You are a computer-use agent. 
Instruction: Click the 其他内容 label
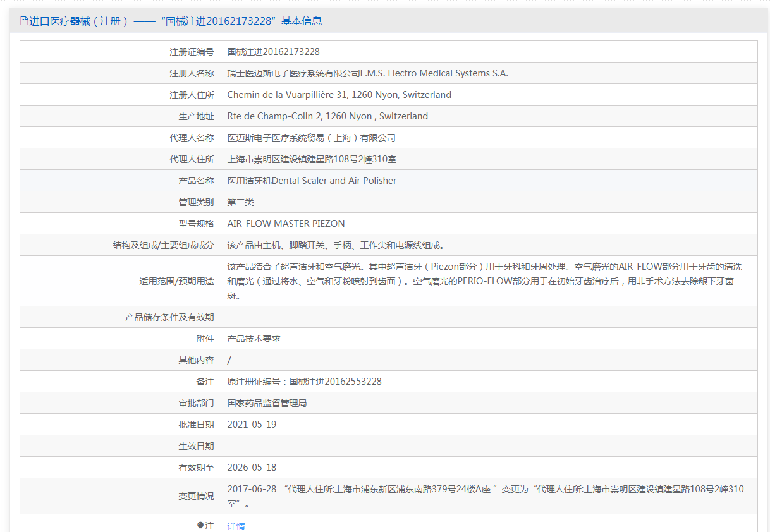tap(196, 360)
